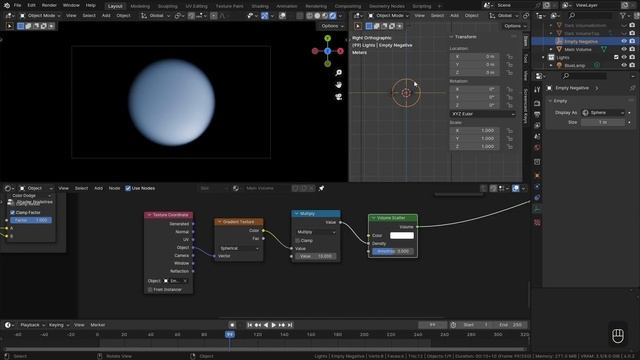Click the pin icon in shader editor header
The height and width of the screenshot is (360, 640).
tap(322, 188)
